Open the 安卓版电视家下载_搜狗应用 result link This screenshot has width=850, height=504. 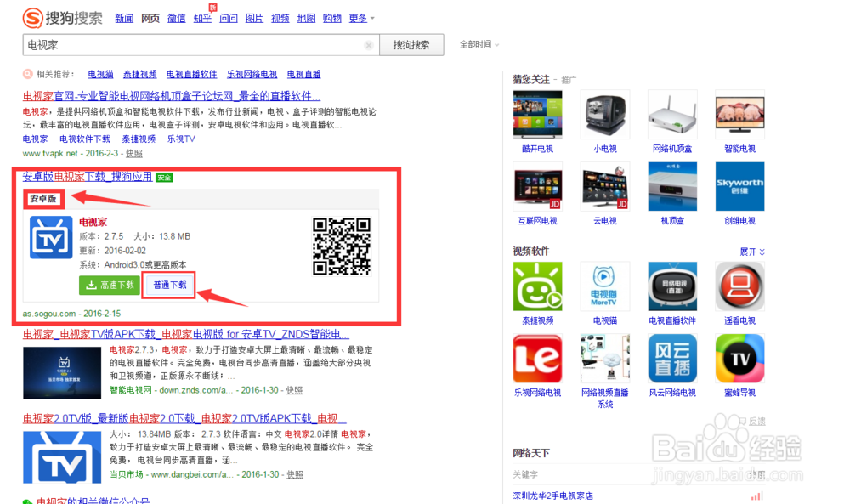pos(88,177)
